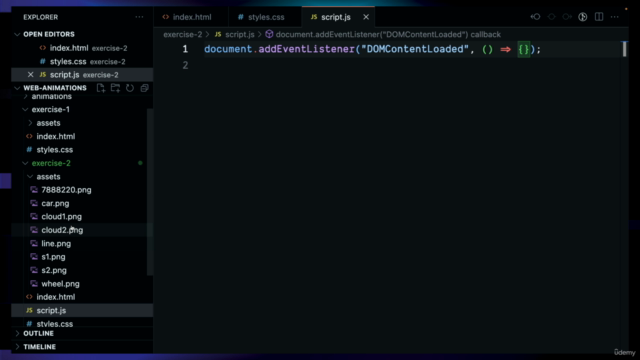
Task: Click the circular icon beside split editor
Action: 583,17
